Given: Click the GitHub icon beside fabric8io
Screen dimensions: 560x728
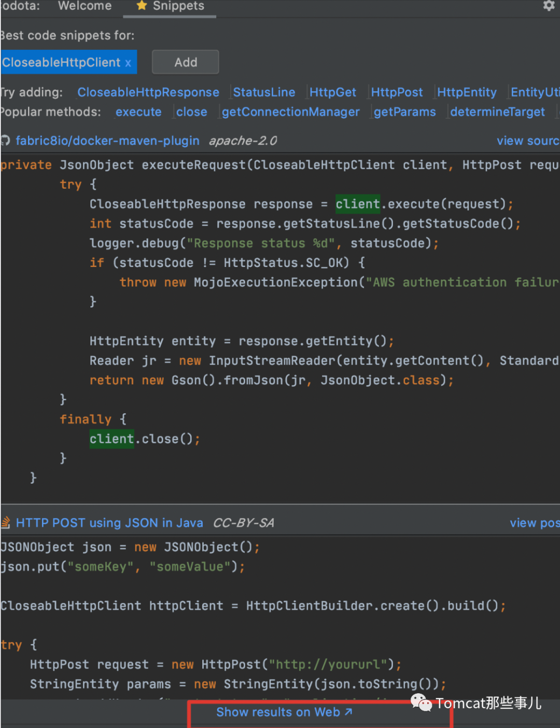Looking at the screenshot, I should click(6, 141).
